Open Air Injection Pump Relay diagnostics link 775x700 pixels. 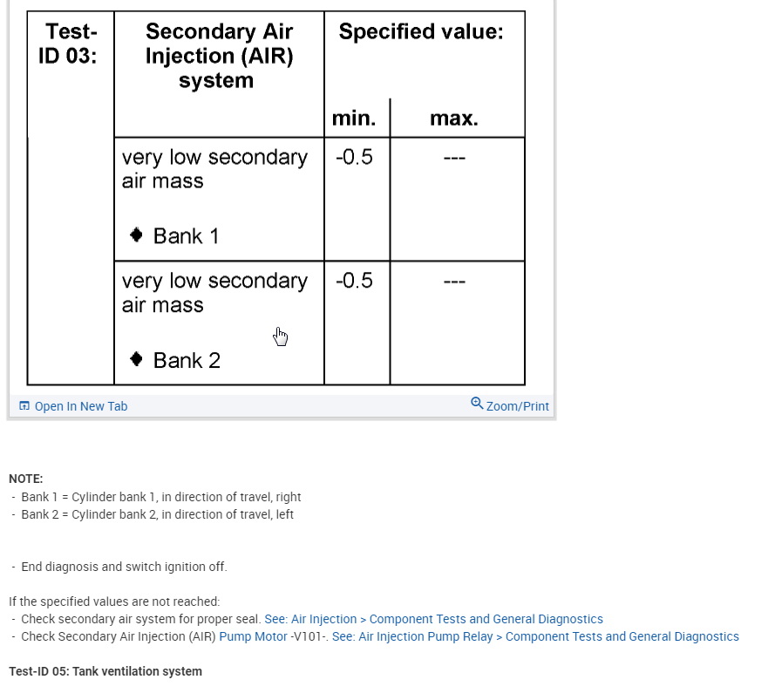tap(535, 636)
